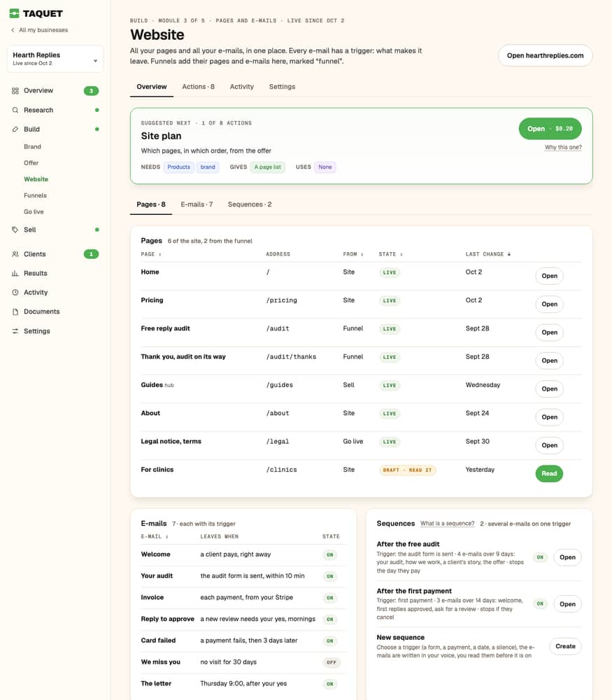Open the Funnels submenu item
Screen dimensions: 612x700
pos(35,195)
